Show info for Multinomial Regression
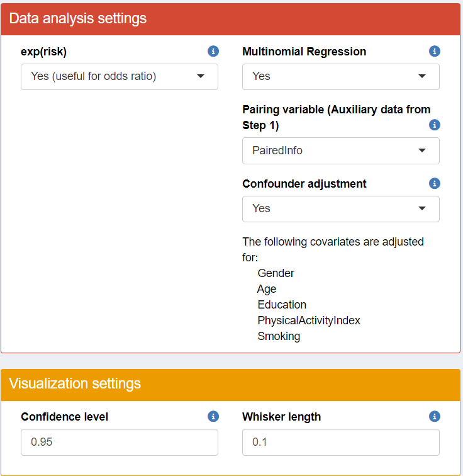This screenshot has width=463, height=476. click(x=434, y=51)
